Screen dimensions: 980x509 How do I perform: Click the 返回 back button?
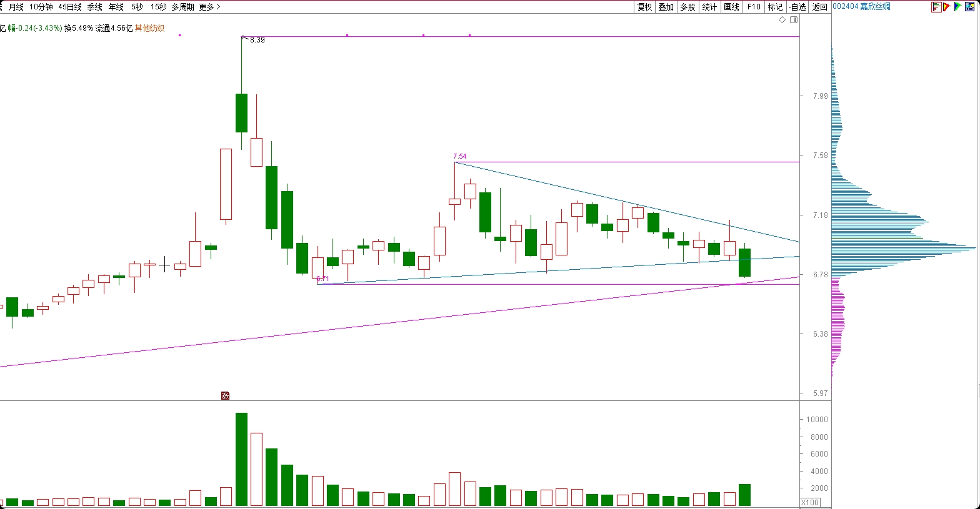pyautogui.click(x=819, y=7)
